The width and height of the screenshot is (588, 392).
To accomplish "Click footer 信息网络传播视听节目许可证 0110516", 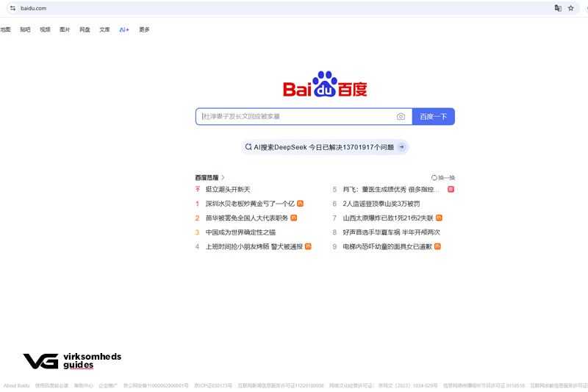I will 484,385.
